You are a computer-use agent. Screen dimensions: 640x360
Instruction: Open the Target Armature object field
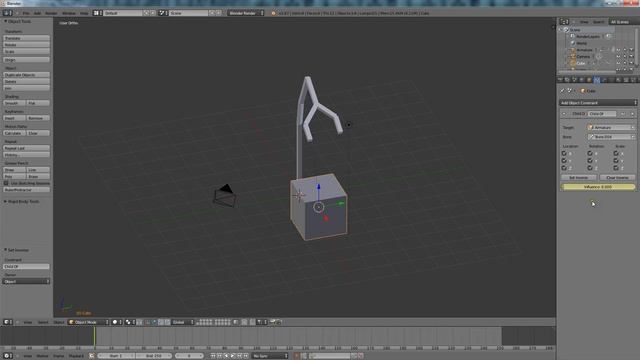(x=611, y=127)
